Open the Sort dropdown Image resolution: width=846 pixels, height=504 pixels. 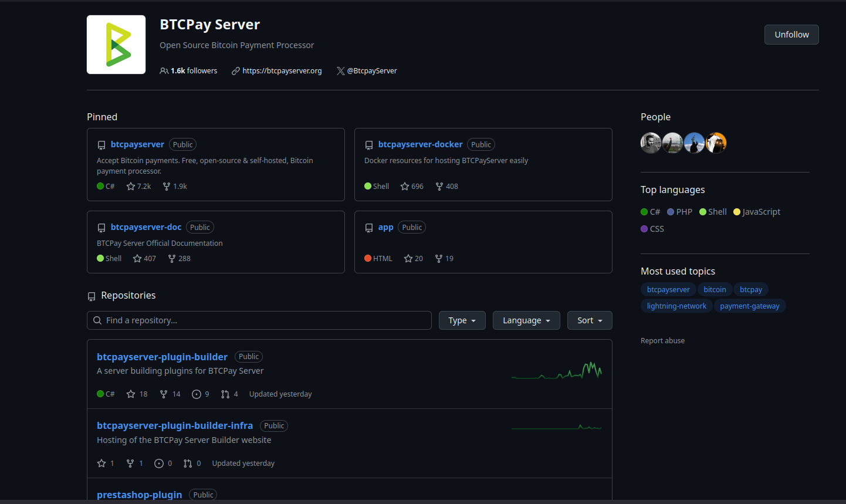click(x=589, y=320)
